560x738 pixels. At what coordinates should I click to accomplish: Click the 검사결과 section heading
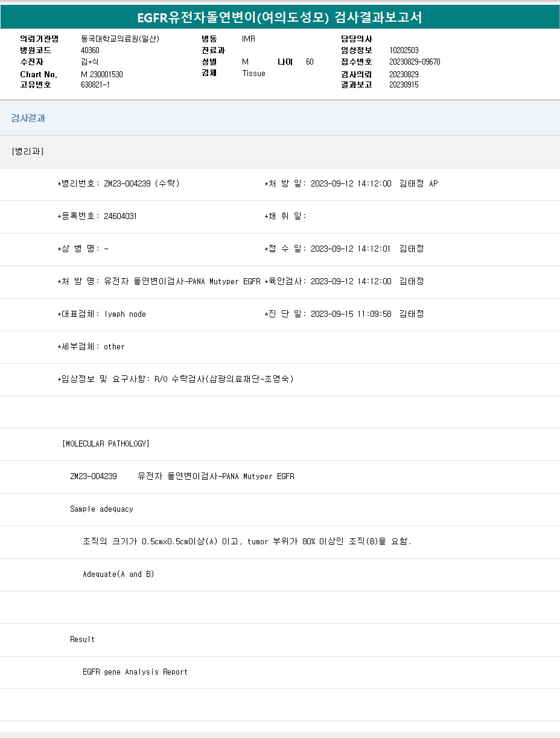[28, 118]
